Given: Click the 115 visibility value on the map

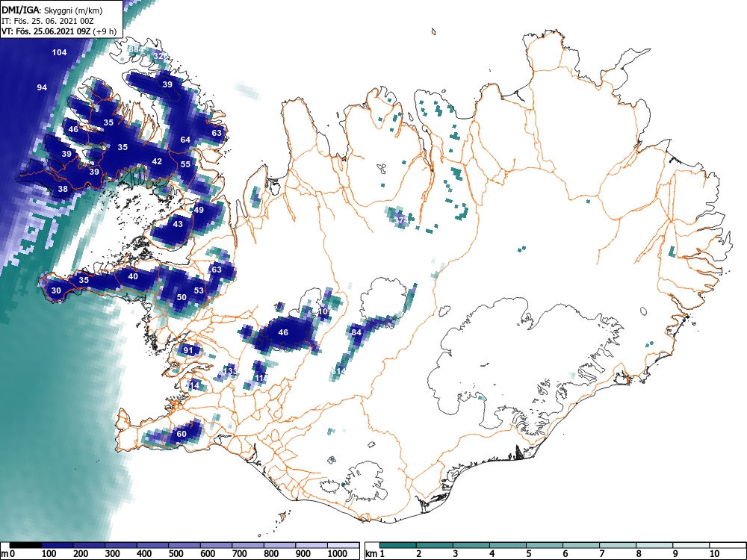Looking at the screenshot, I should [x=261, y=378].
